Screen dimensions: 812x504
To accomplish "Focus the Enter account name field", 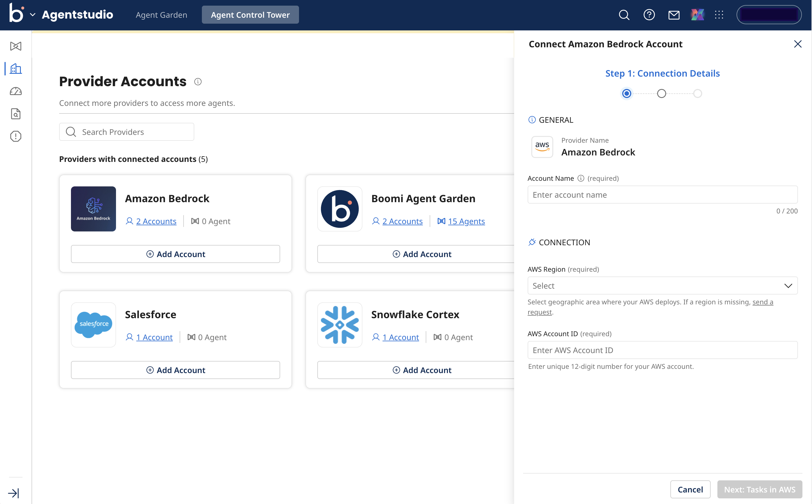I will [662, 195].
